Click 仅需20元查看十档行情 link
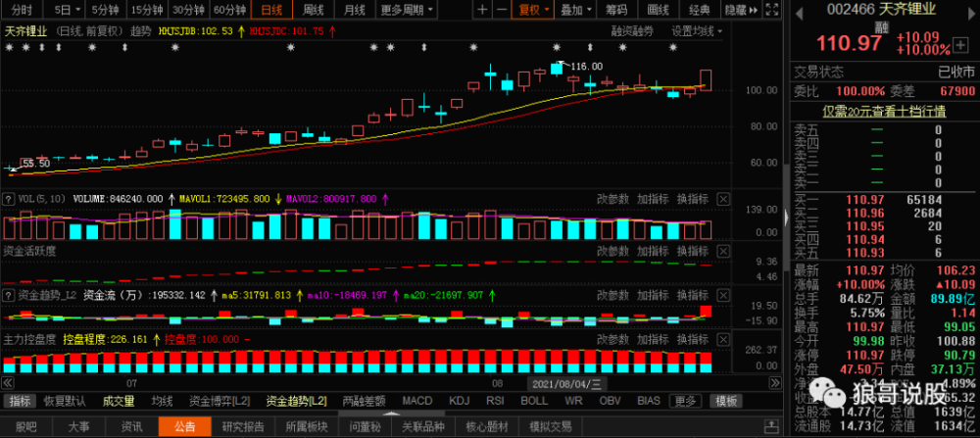The image size is (980, 438). click(884, 112)
